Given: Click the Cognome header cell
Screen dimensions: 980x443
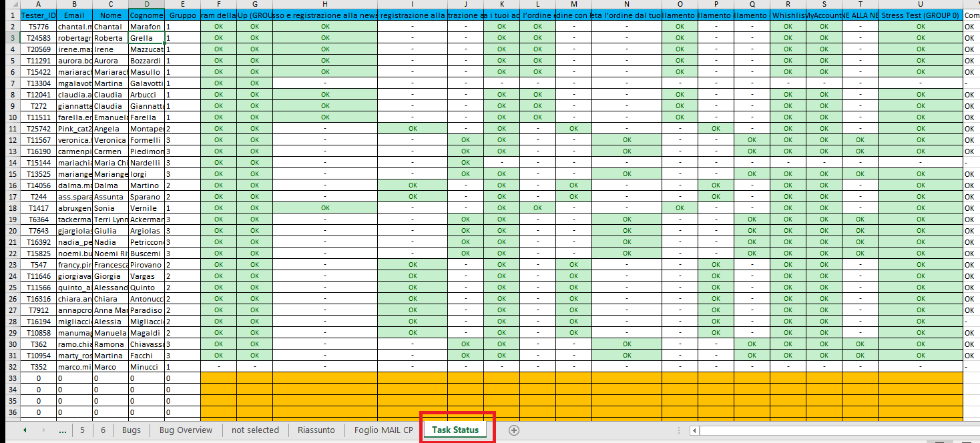Looking at the screenshot, I should coord(146,15).
